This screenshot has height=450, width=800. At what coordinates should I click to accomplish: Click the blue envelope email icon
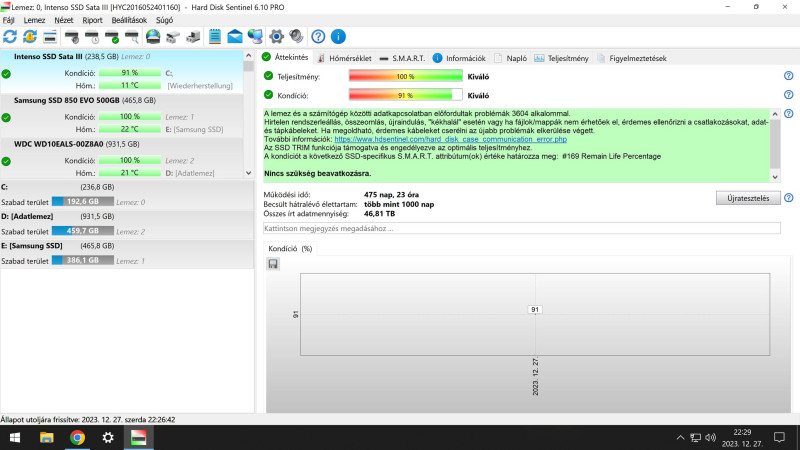click(235, 37)
